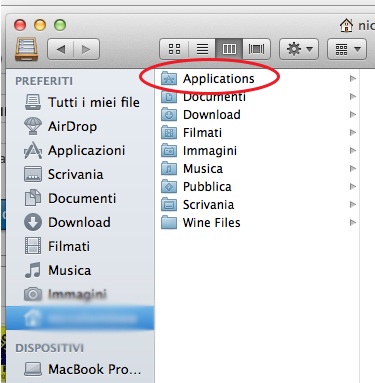
Task: Open the gear action menu
Action: pos(299,49)
